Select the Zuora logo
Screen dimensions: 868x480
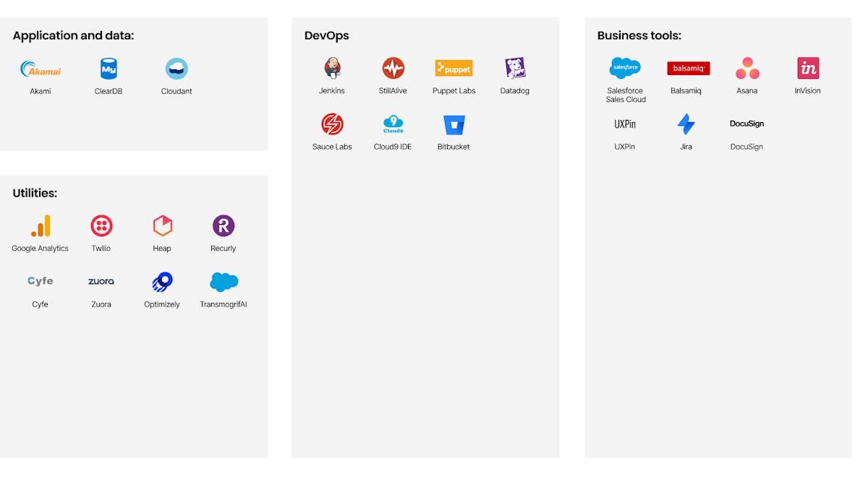point(101,281)
